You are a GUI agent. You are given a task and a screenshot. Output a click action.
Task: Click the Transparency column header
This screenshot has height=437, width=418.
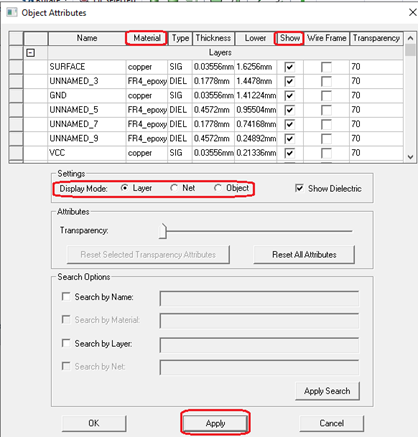(376, 38)
